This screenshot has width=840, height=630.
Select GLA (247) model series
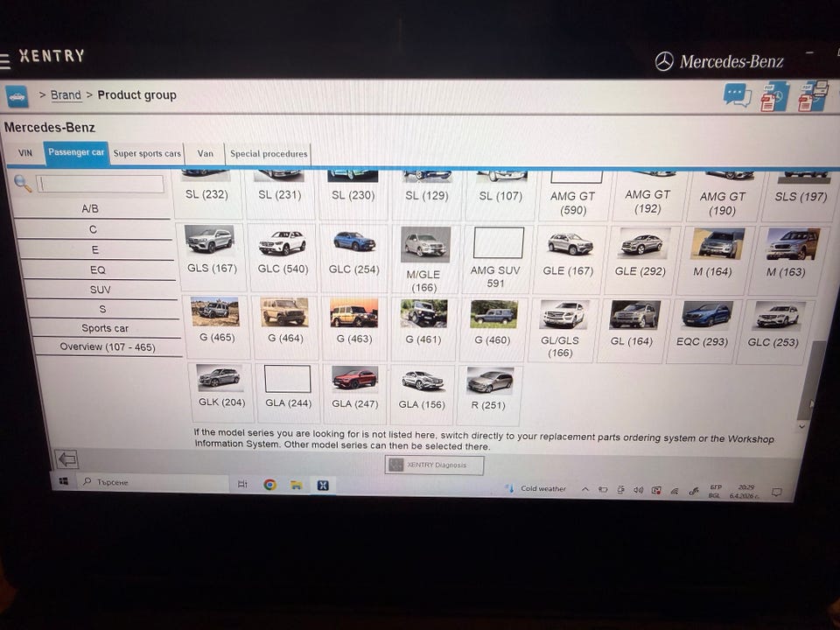354,394
